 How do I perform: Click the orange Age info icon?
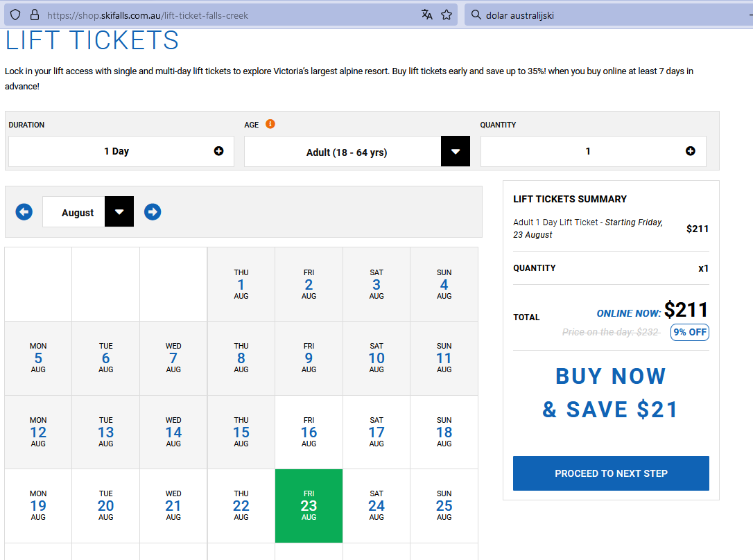(270, 124)
